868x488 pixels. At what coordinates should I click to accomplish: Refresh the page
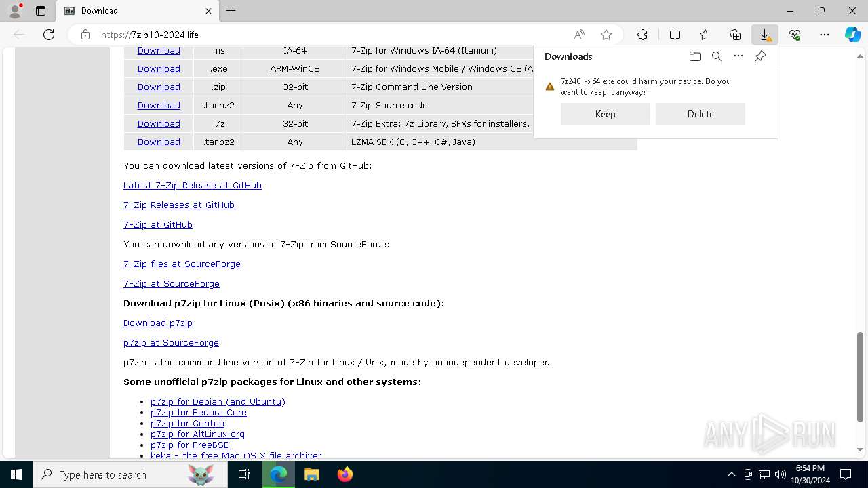click(x=49, y=35)
